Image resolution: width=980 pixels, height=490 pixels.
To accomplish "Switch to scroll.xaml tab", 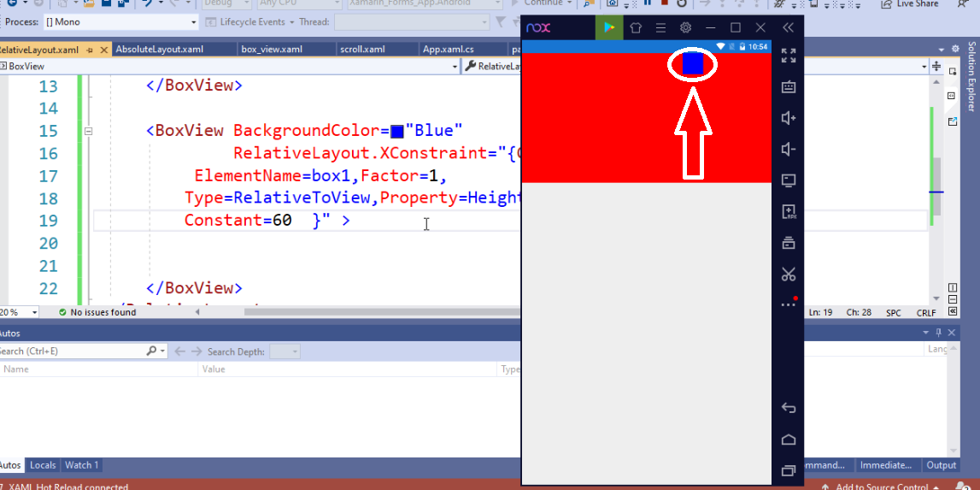I will coord(362,50).
